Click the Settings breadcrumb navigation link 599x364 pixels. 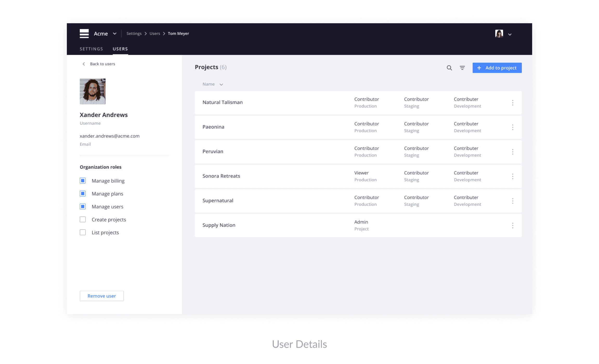click(133, 33)
